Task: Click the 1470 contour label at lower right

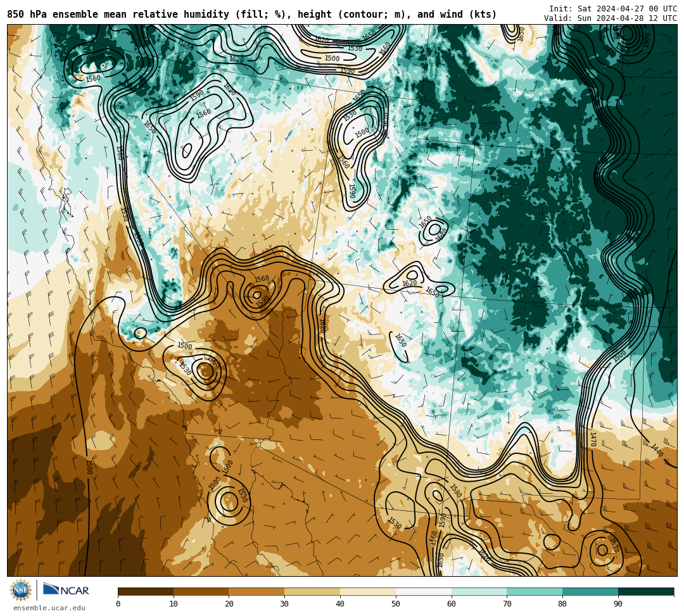Action: [x=592, y=439]
